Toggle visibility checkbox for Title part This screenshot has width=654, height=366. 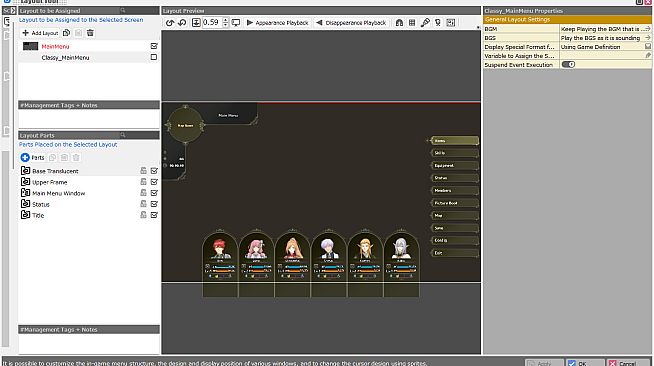154,215
